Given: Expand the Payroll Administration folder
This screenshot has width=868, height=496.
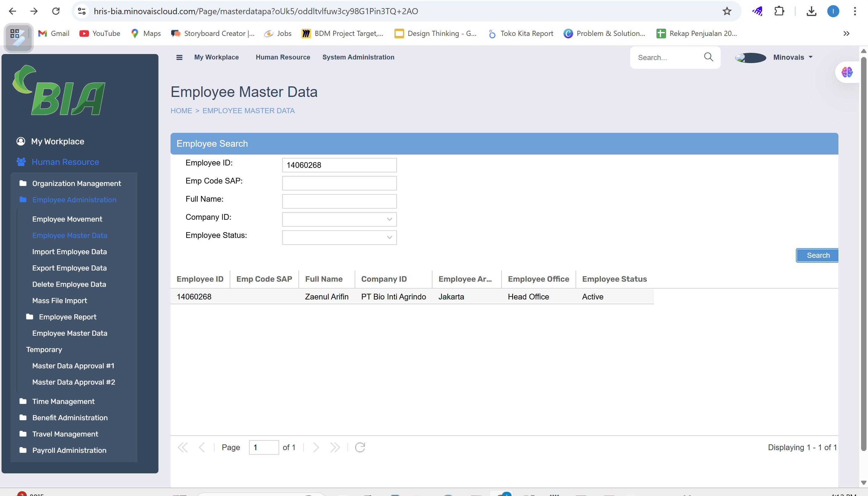Looking at the screenshot, I should (63, 450).
